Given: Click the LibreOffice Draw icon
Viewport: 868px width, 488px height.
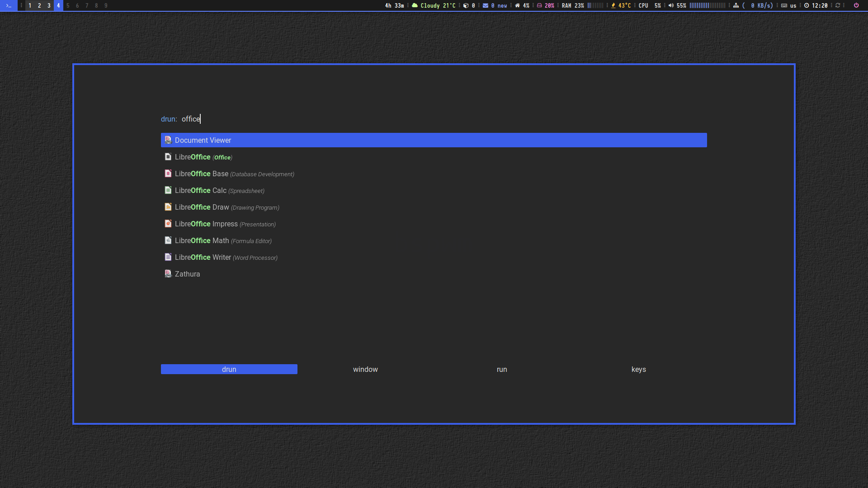Looking at the screenshot, I should point(168,207).
